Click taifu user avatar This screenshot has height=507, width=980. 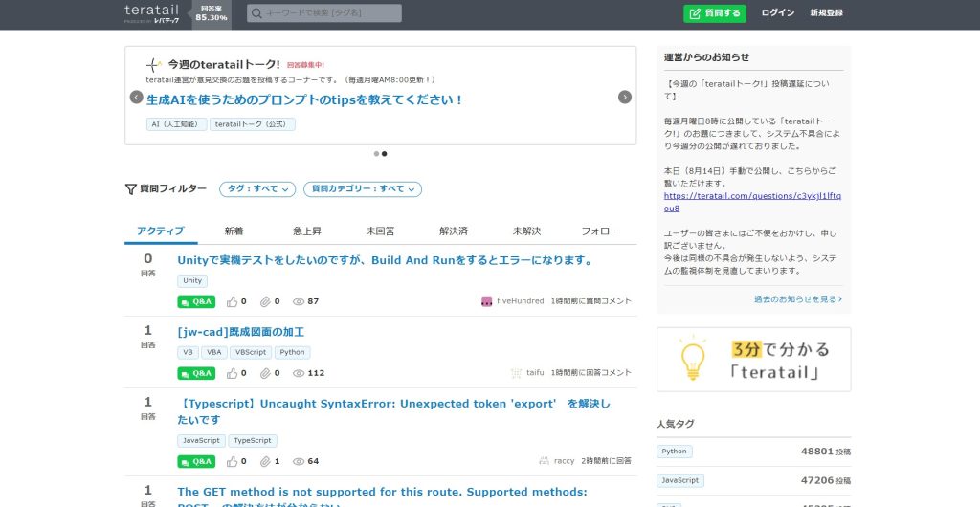[x=516, y=373]
